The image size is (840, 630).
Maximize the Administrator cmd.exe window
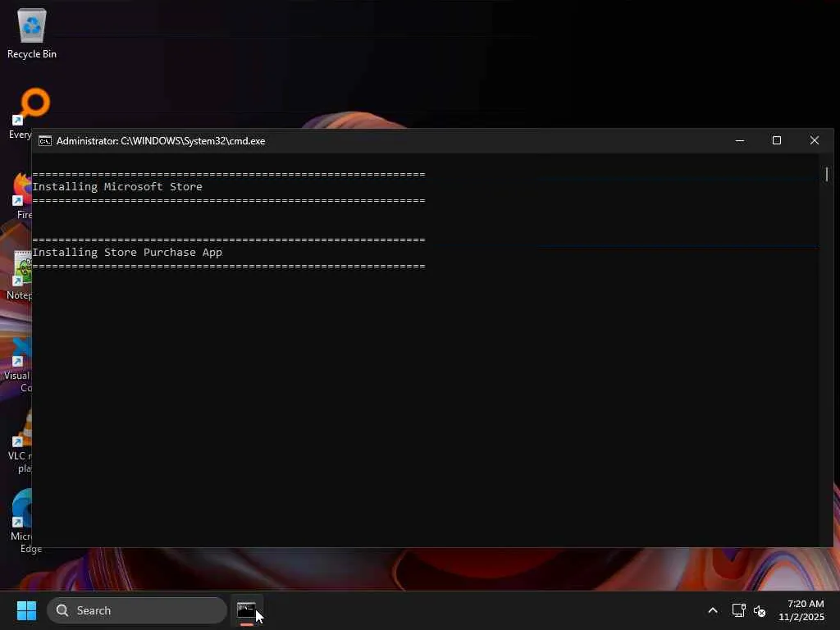777,140
